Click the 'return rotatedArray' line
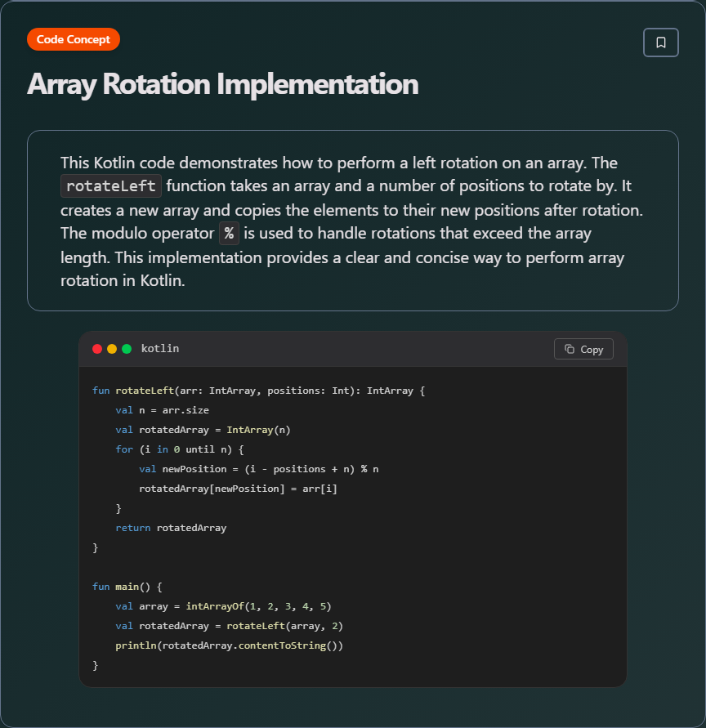Image resolution: width=706 pixels, height=728 pixels. [x=171, y=528]
